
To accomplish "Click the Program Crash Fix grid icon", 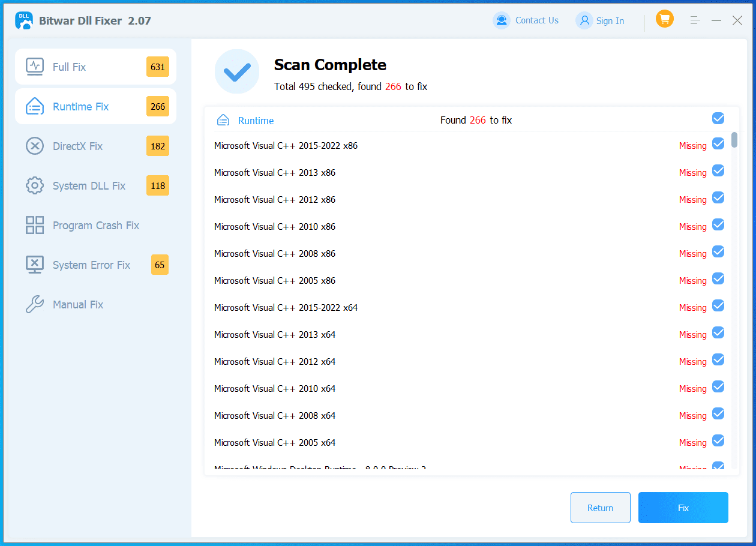I will [35, 225].
